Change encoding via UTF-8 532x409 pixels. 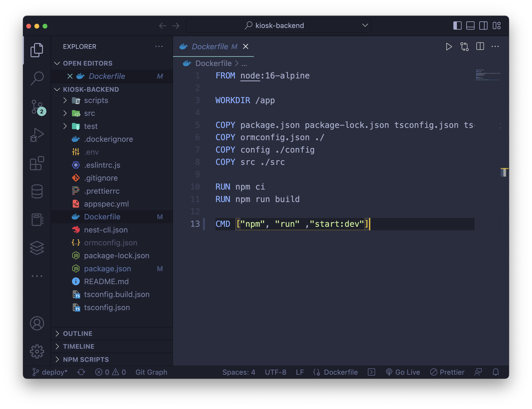[x=275, y=372]
